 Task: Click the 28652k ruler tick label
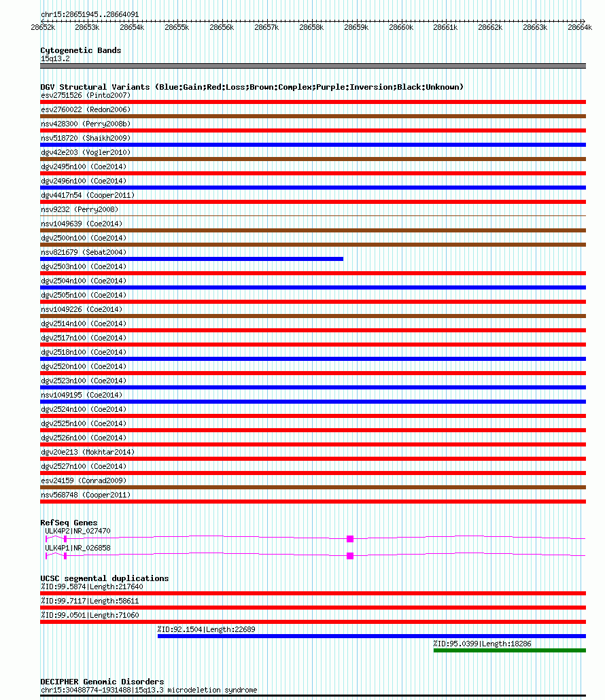pos(43,28)
